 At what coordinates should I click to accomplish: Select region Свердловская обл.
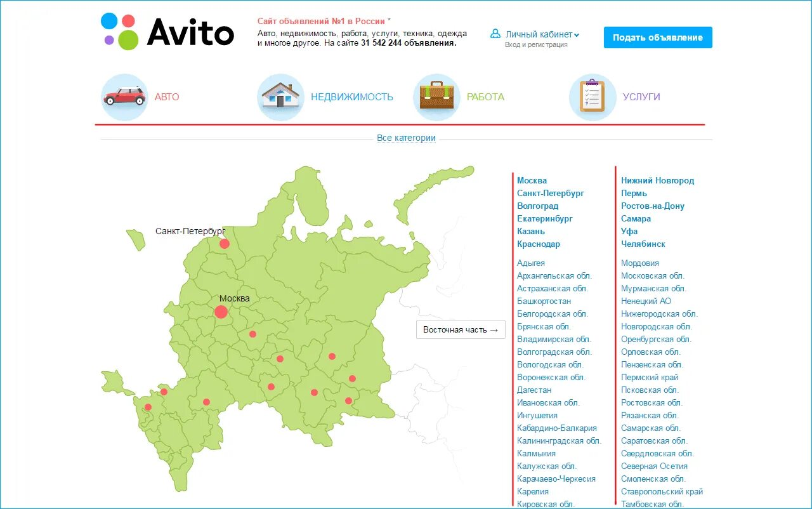click(658, 453)
